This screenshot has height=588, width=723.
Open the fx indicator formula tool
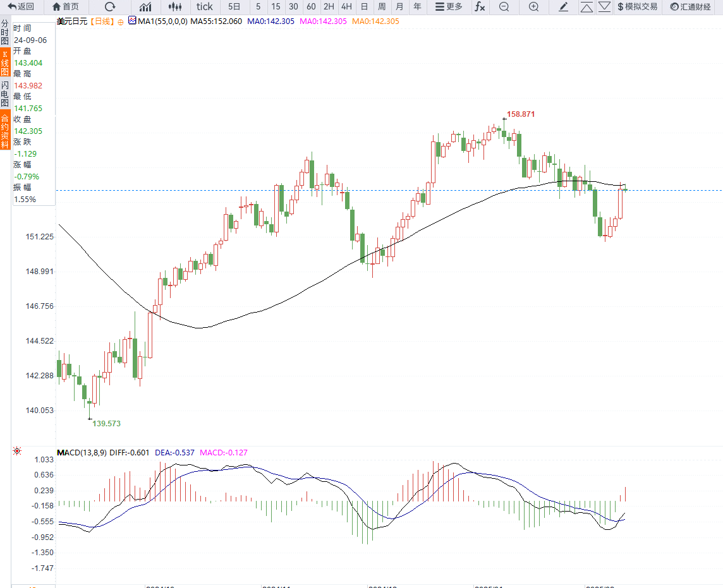(x=480, y=7)
